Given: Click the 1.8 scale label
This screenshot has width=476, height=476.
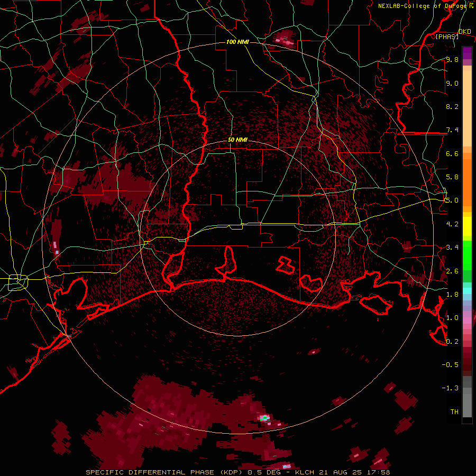Looking at the screenshot, I should click(x=452, y=295).
